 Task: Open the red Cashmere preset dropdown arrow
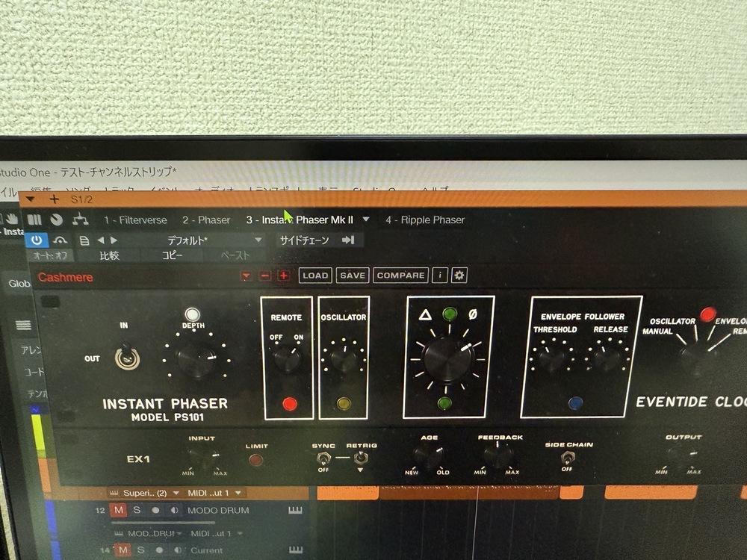[246, 276]
